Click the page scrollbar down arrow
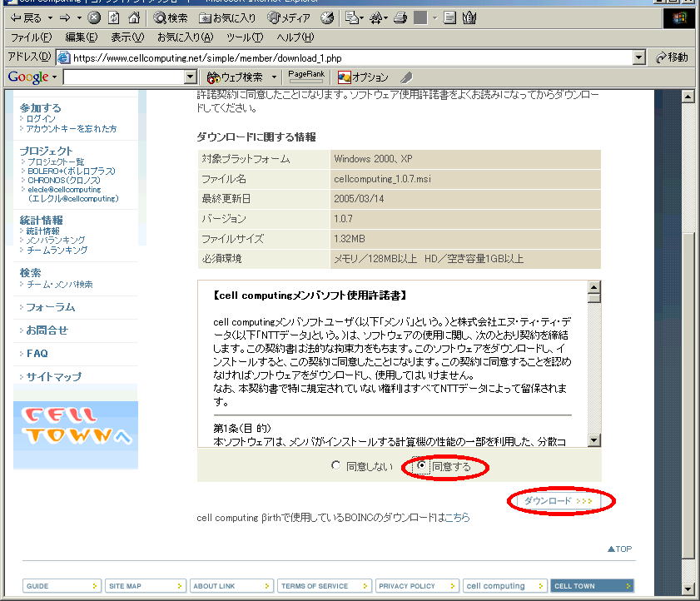This screenshot has height=601, width=700. tap(688, 590)
